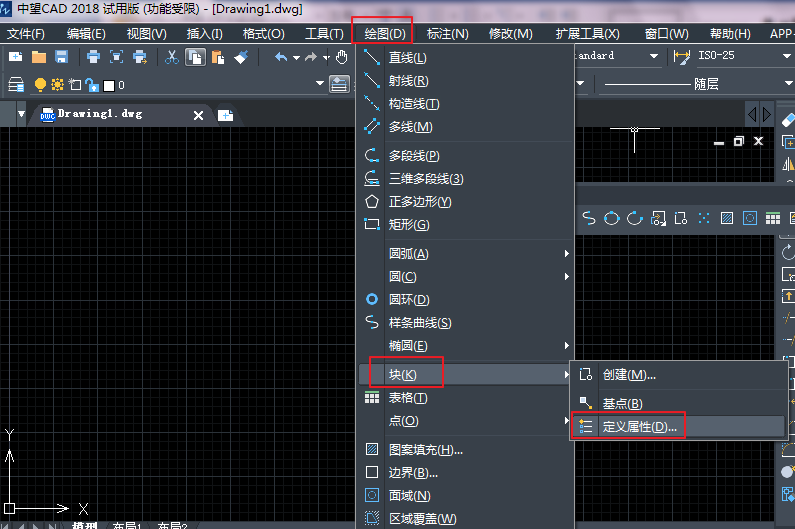Click the layer 0 white color swatch
This screenshot has height=529, width=795.
point(107,85)
